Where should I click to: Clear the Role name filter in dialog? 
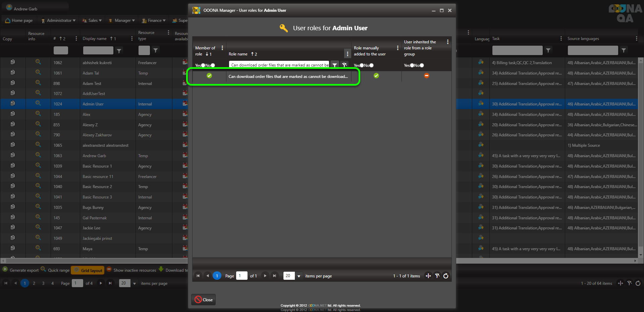(344, 65)
